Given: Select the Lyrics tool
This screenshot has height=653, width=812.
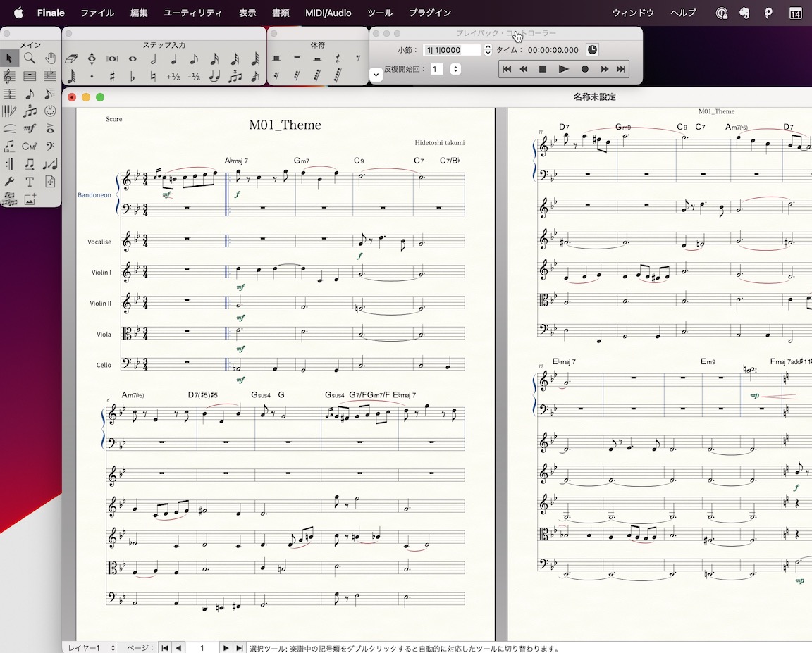Looking at the screenshot, I should [x=9, y=147].
